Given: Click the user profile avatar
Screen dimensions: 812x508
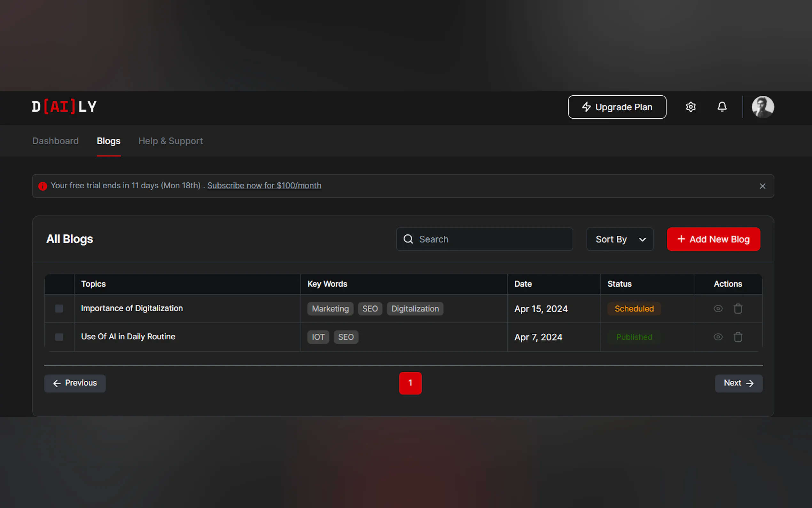Looking at the screenshot, I should pyautogui.click(x=763, y=107).
